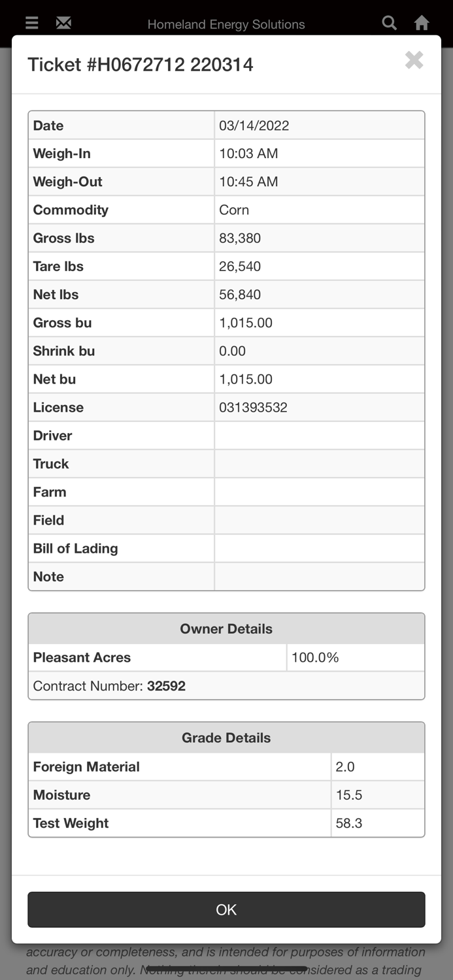Tap the Gross lbs value 83,380
The width and height of the screenshot is (453, 980).
point(240,238)
